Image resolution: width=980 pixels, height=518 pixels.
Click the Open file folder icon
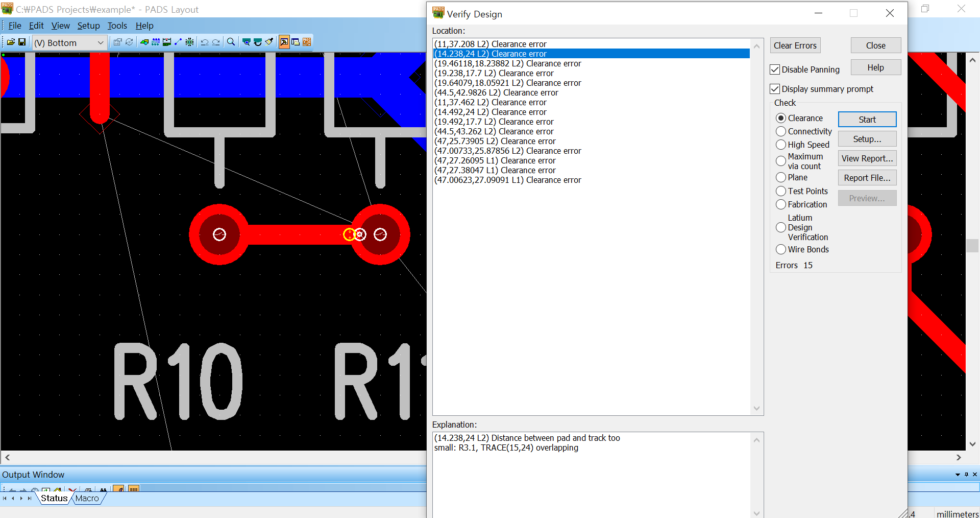[11, 42]
